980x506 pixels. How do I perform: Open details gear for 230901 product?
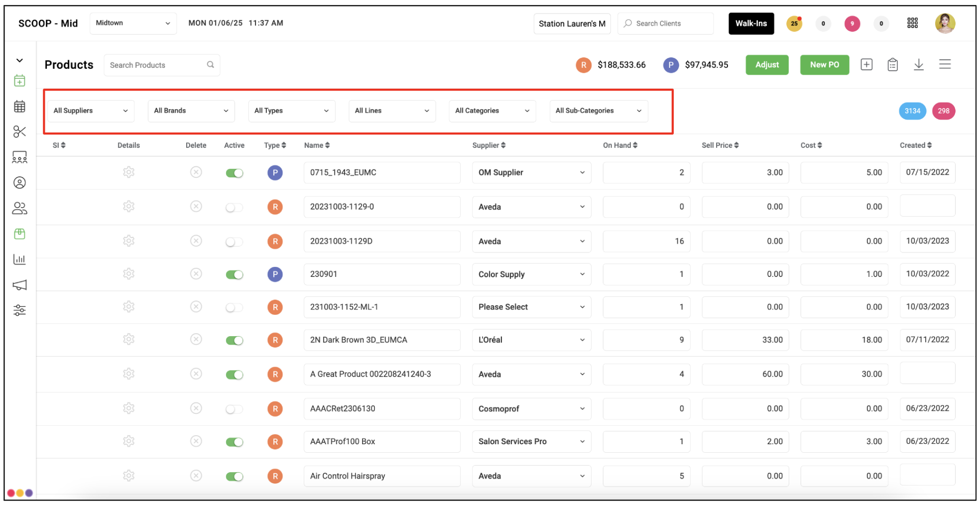(128, 274)
